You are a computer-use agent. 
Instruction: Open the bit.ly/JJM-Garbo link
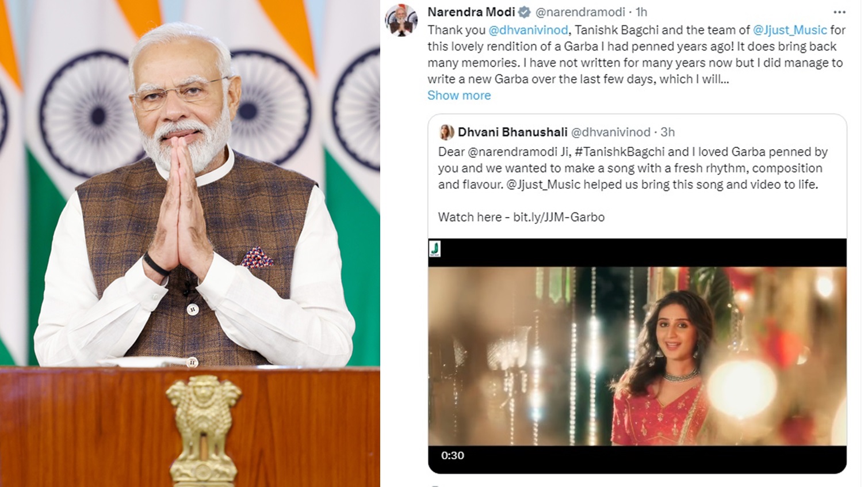[559, 218]
